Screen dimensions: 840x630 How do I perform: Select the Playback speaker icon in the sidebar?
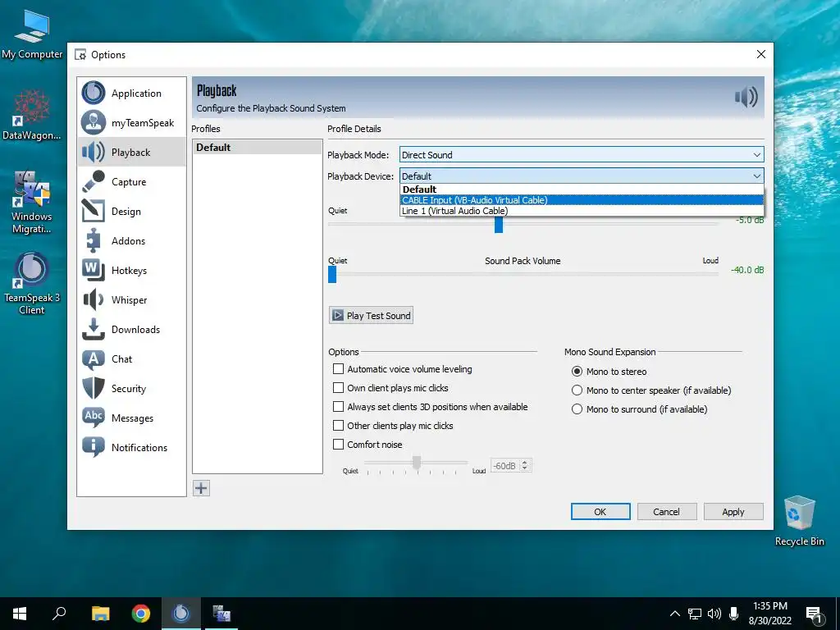tap(94, 152)
